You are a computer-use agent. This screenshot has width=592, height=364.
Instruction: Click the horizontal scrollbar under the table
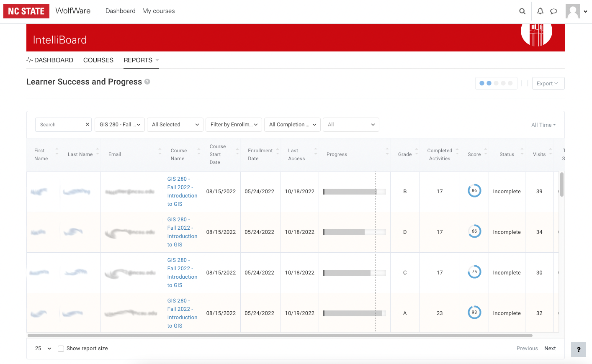click(x=280, y=336)
